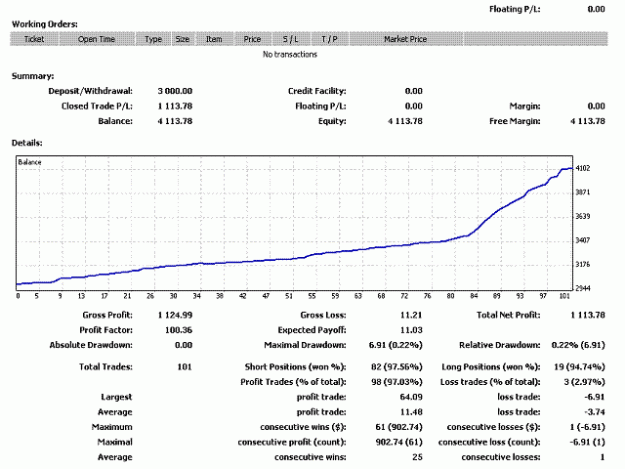Screen dimensions: 625x469
Task: Click the 'Expected Payoff:' label
Action: (x=312, y=330)
